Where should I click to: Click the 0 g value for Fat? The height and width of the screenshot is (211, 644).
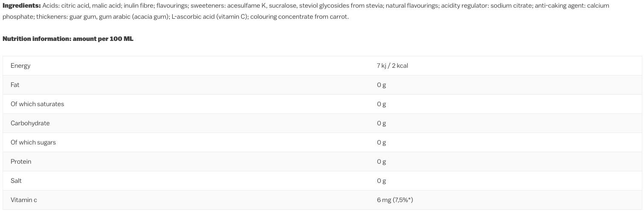pos(381,85)
